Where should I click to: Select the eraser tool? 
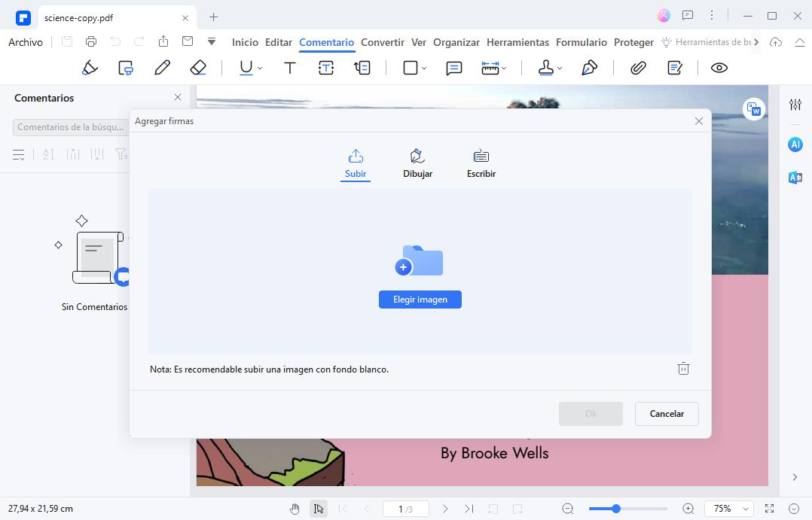[x=198, y=68]
